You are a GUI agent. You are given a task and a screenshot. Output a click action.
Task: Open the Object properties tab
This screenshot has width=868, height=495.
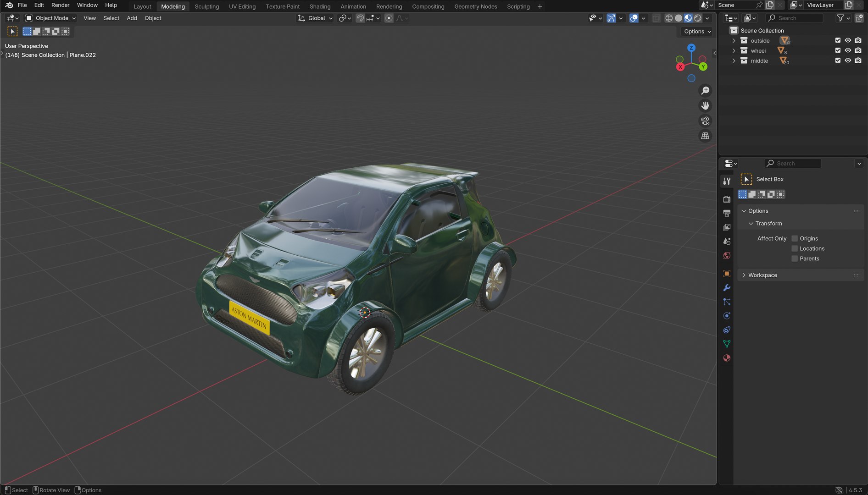tap(727, 274)
